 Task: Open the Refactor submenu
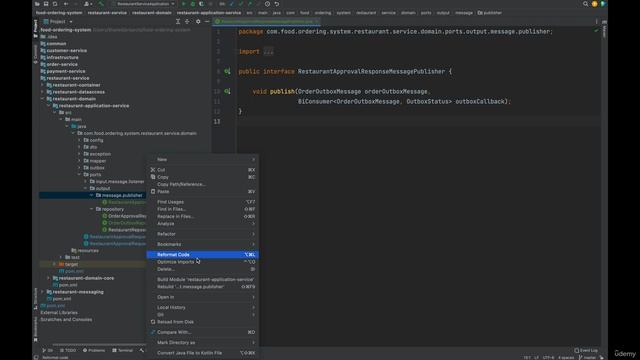tap(202, 234)
